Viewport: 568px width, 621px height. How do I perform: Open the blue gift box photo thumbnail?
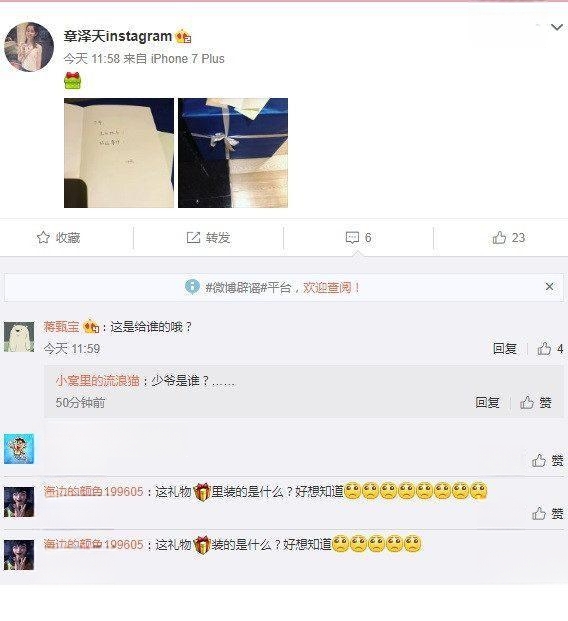233,153
